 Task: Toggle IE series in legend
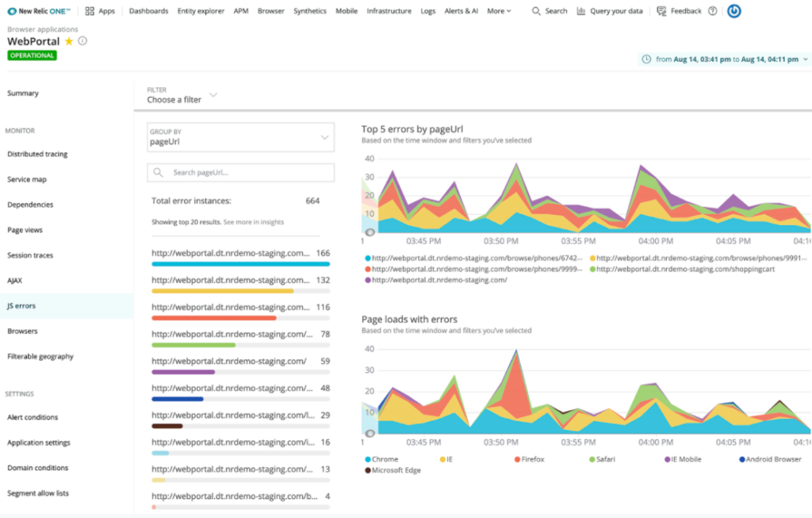[446, 459]
